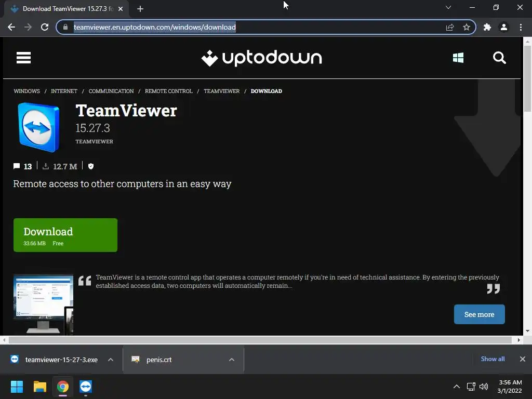Click the horizontal page scrollbar
This screenshot has width=532, height=399.
pos(260,340)
